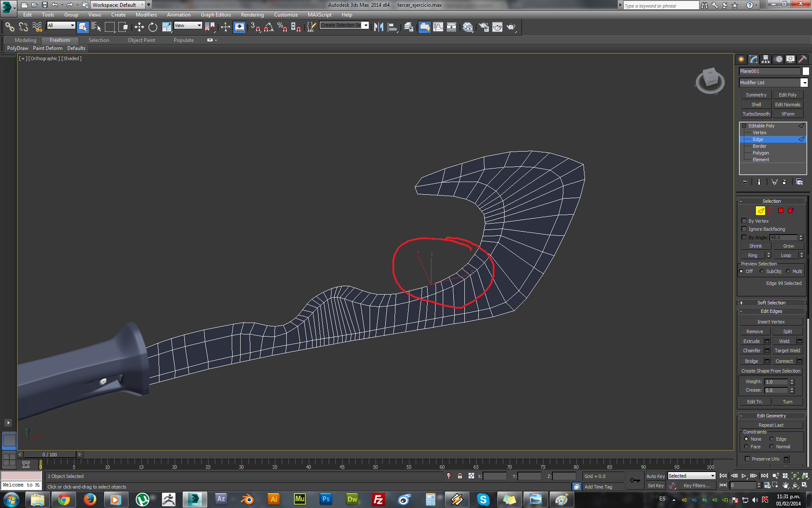812x508 pixels.
Task: Open the Modifier List dropdown
Action: tap(804, 83)
